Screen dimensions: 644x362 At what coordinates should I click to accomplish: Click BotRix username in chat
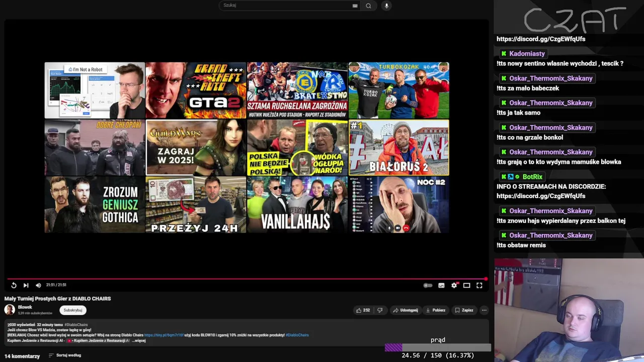[532, 176]
